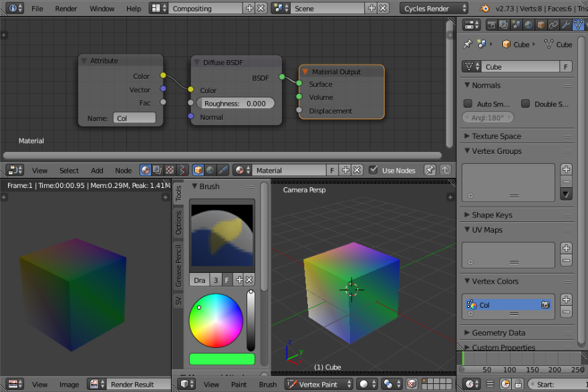Go to parent node tree arrow icon
Image resolution: width=588 pixels, height=392 pixels.
(x=445, y=171)
